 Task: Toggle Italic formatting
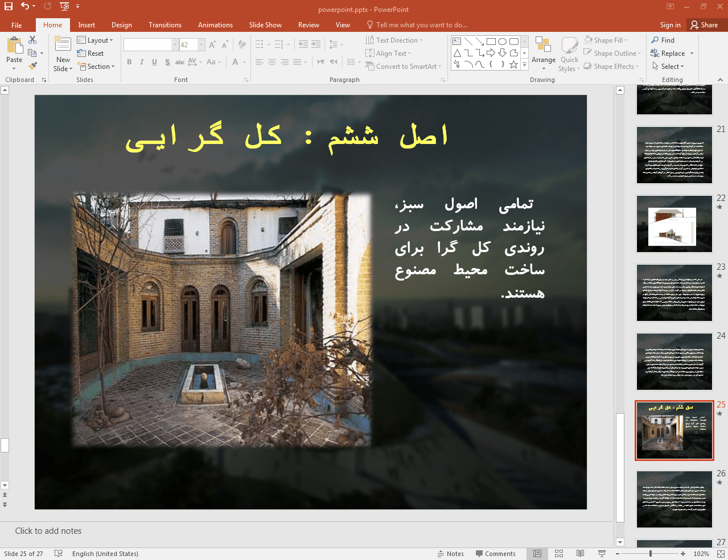point(142,62)
